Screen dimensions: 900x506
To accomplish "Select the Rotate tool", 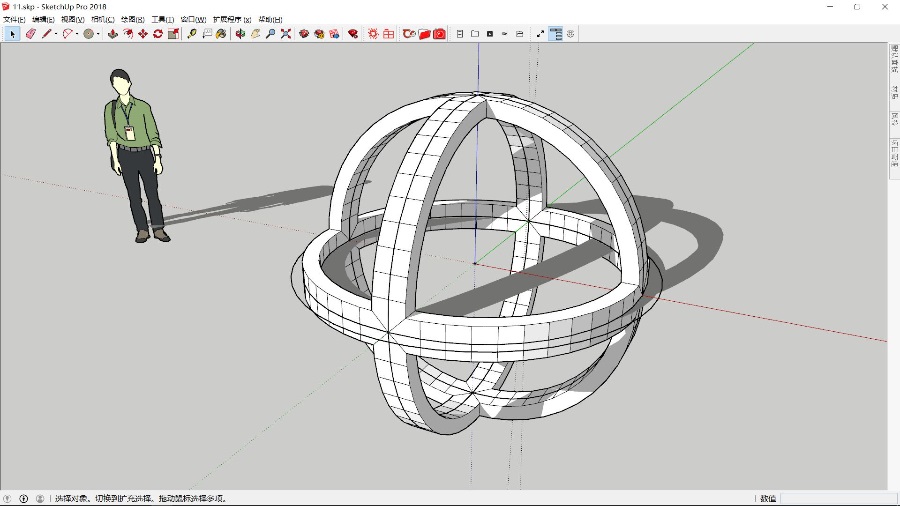I will 158,34.
